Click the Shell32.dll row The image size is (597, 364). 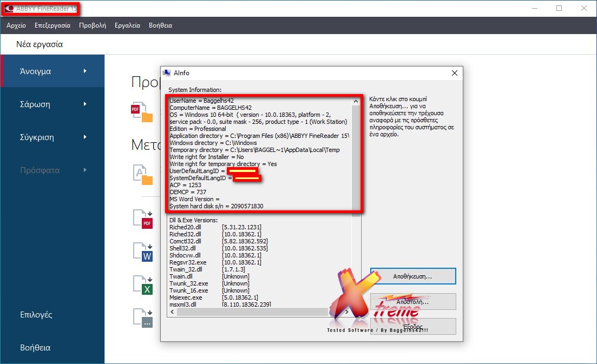click(219, 248)
